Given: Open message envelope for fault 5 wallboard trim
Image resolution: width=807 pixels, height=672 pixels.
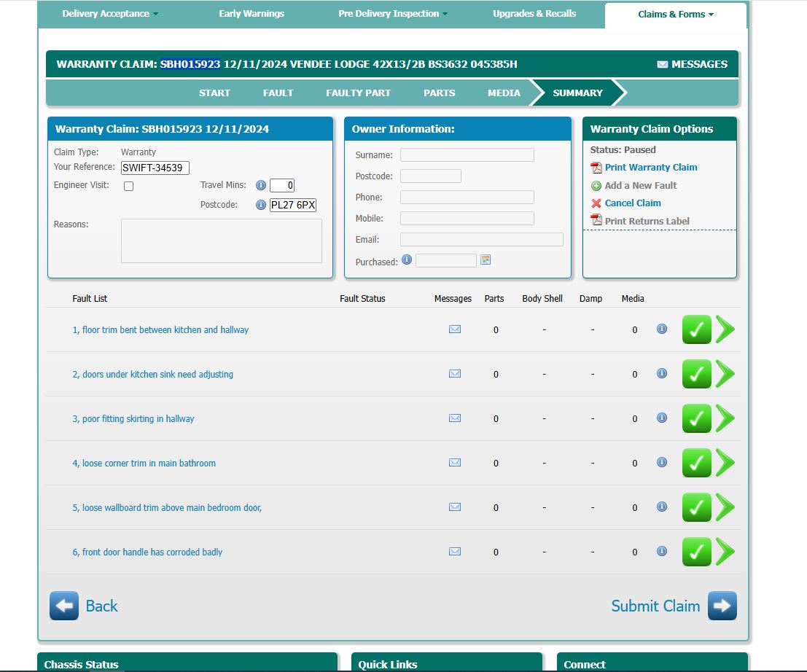Looking at the screenshot, I should pos(454,507).
